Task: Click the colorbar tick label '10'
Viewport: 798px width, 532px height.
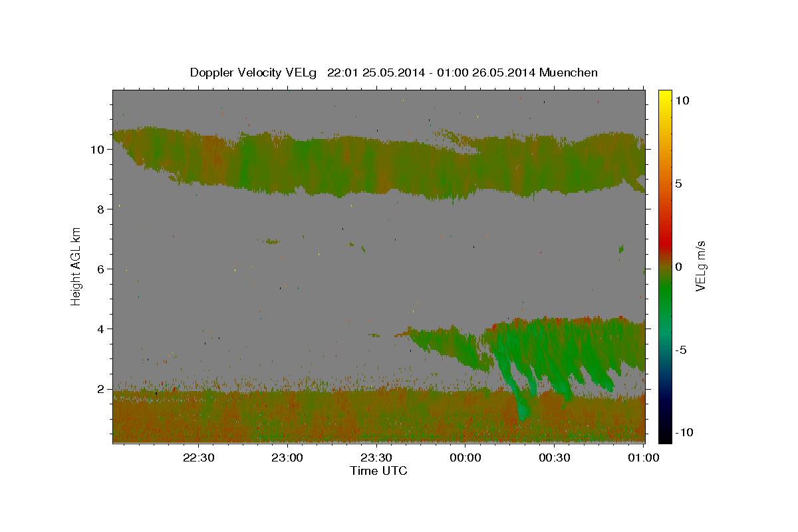Action: pyautogui.click(x=682, y=100)
